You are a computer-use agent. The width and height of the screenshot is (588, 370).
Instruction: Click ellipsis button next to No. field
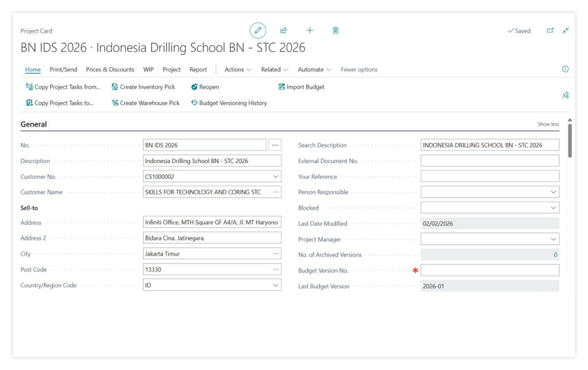coord(275,145)
